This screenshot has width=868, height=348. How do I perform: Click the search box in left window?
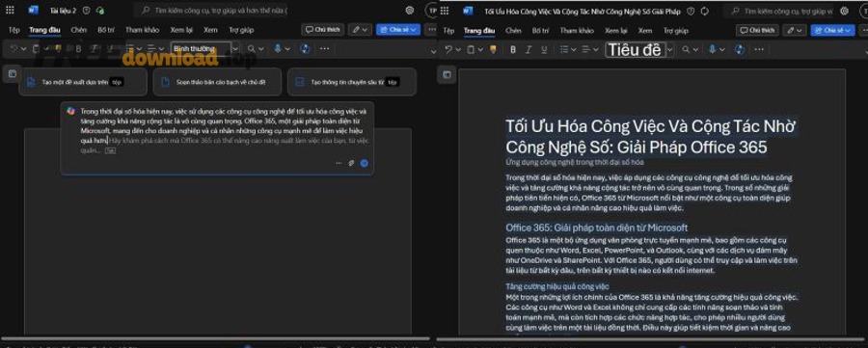(x=210, y=10)
